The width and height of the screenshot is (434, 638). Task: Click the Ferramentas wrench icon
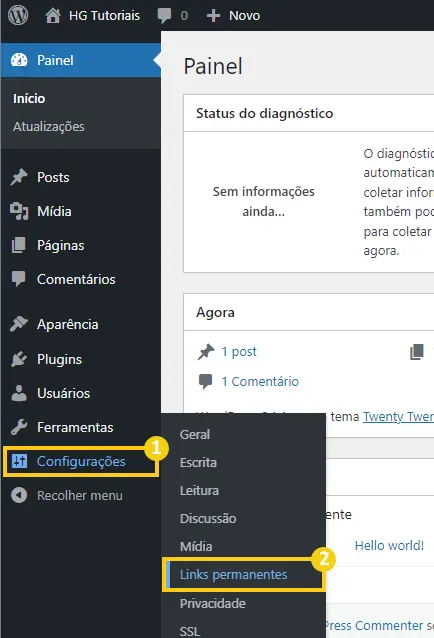coord(19,427)
